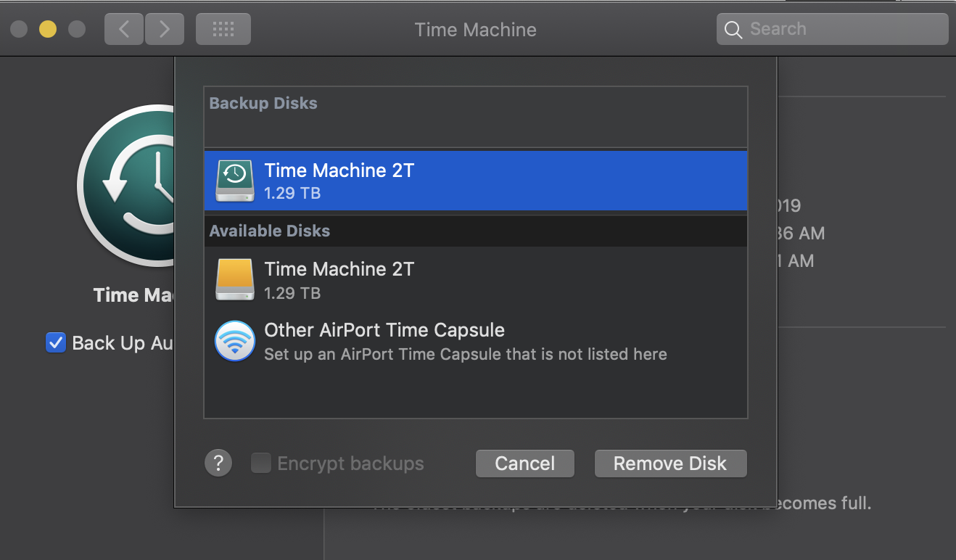
Task: Select Time Machine 2T name under Available Disks
Action: [x=339, y=270]
